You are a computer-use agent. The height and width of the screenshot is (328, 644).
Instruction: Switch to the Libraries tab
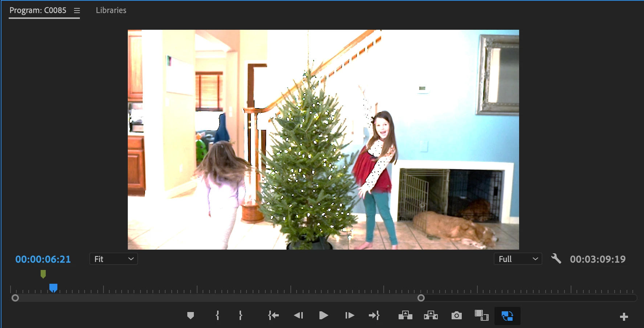click(111, 10)
